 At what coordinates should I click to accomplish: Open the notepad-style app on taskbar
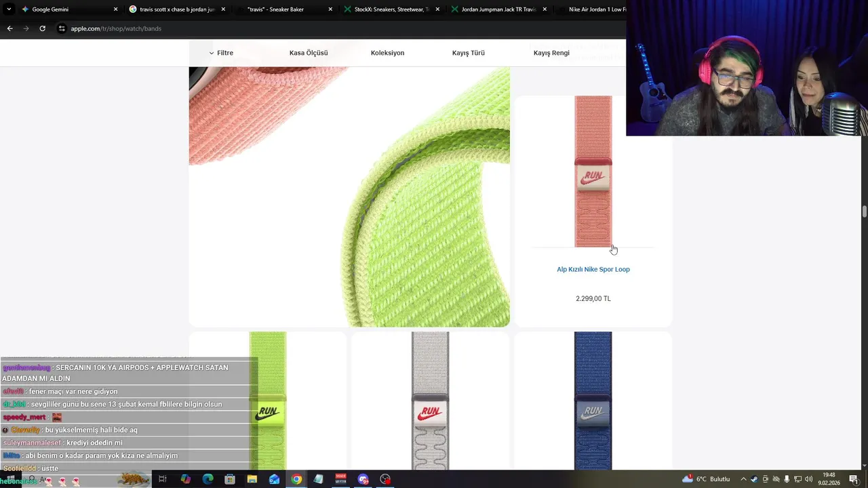coord(319,479)
